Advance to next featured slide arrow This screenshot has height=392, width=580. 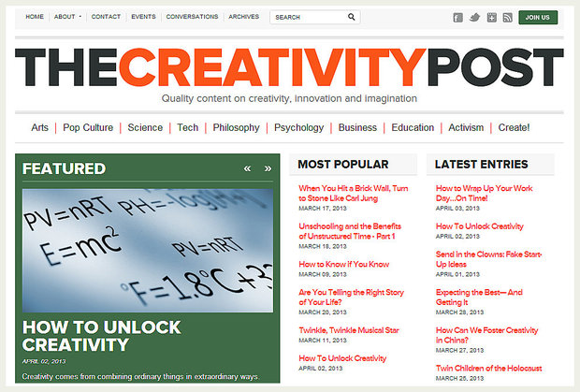pyautogui.click(x=268, y=168)
